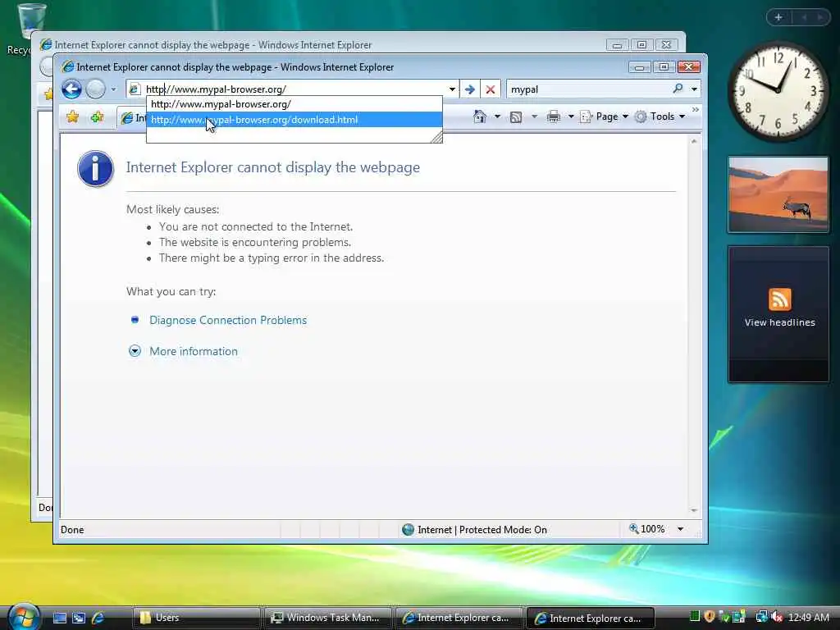The width and height of the screenshot is (840, 630).
Task: Click into the address bar URL field
Action: coord(294,89)
